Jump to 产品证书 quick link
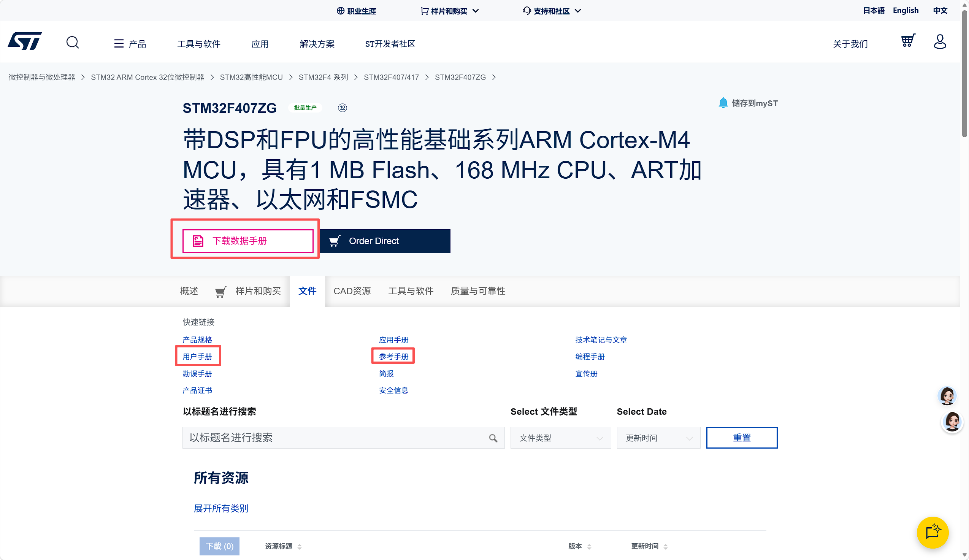Viewport: 969px width, 560px height. click(x=197, y=390)
